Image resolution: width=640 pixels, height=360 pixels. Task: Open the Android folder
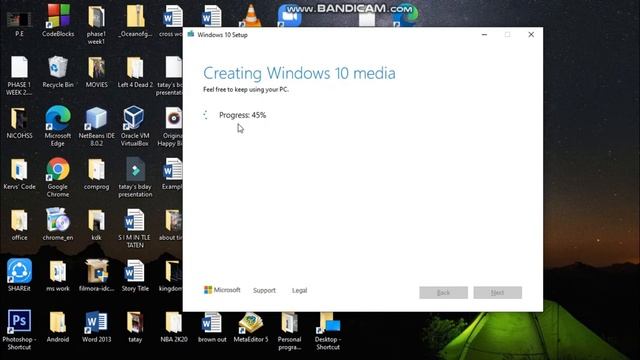[58, 327]
